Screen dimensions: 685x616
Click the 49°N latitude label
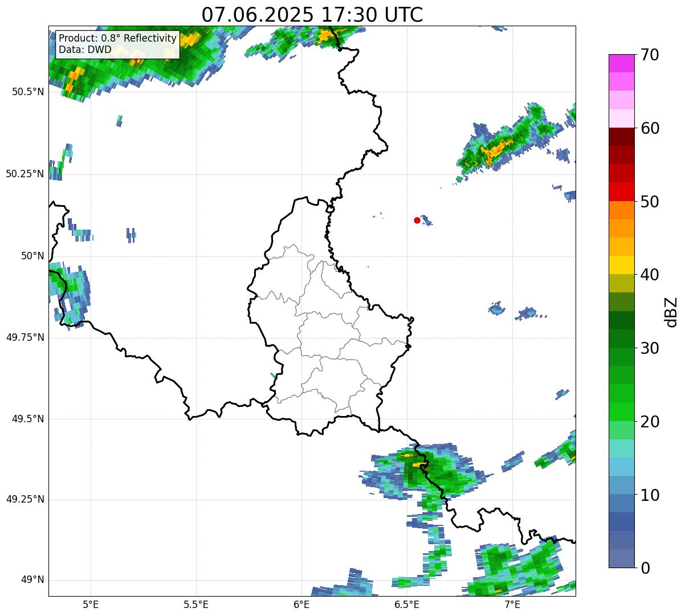(33, 580)
